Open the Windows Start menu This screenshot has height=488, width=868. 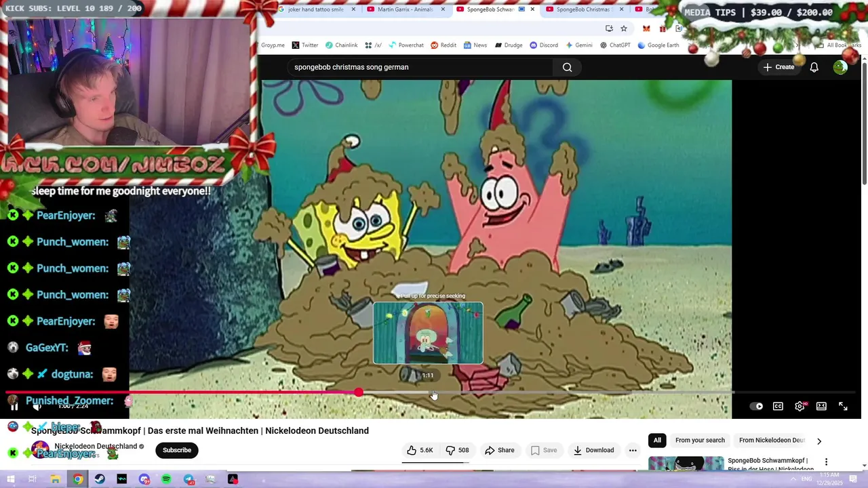click(10, 479)
